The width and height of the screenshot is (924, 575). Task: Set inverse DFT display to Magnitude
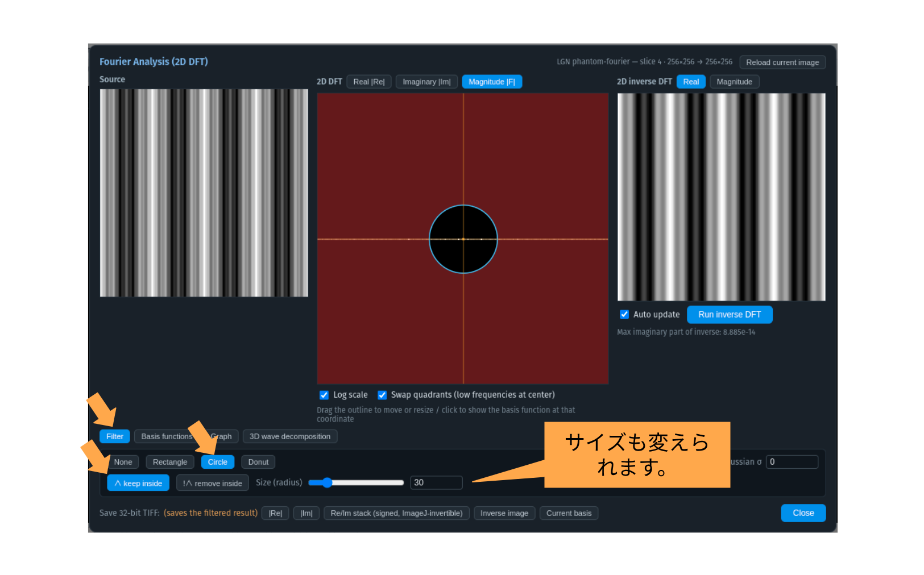[734, 82]
